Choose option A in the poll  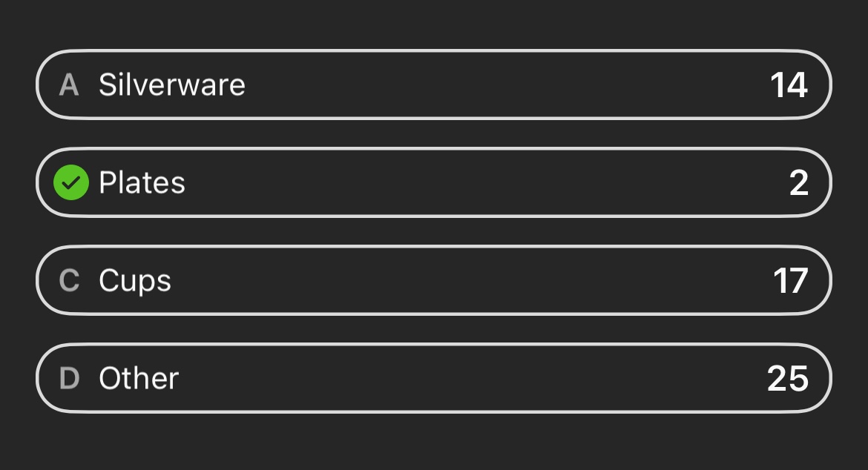point(434,85)
